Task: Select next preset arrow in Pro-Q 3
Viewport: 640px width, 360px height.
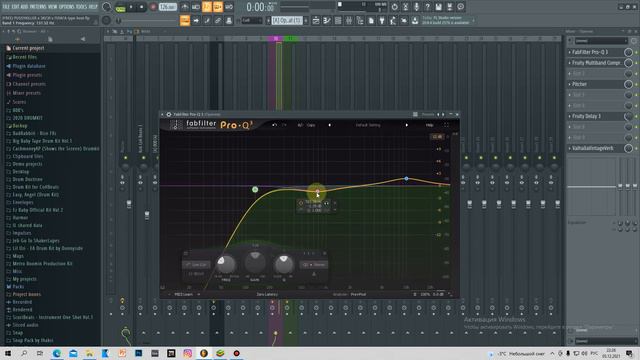Action: click(407, 125)
